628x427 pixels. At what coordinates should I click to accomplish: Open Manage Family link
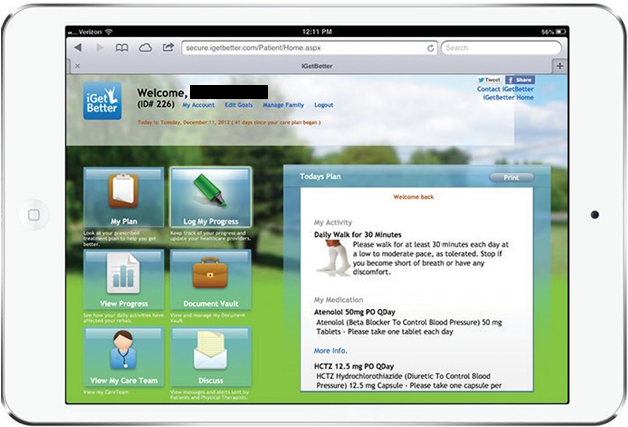pyautogui.click(x=283, y=105)
